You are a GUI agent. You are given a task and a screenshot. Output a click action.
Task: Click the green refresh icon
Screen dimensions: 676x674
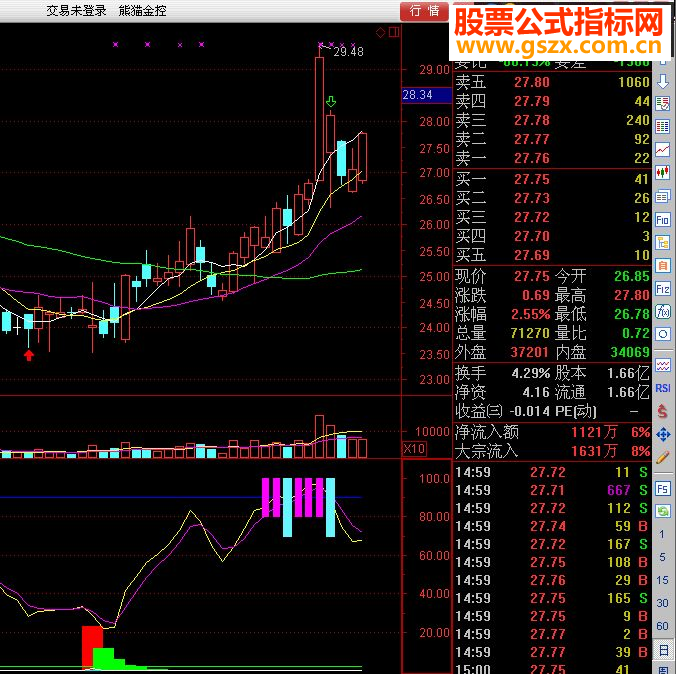tap(663, 511)
